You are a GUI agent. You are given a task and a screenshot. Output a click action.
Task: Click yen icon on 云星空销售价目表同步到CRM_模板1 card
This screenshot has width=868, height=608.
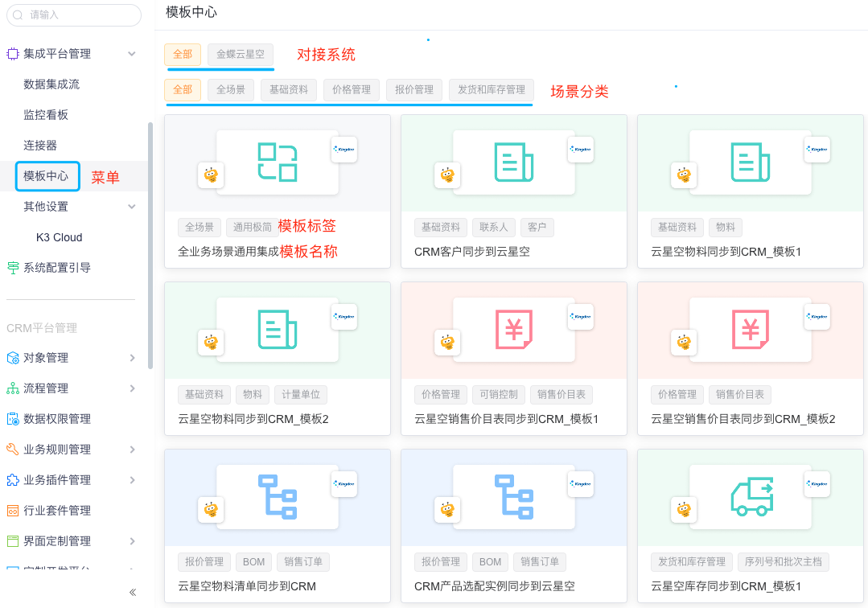514,329
